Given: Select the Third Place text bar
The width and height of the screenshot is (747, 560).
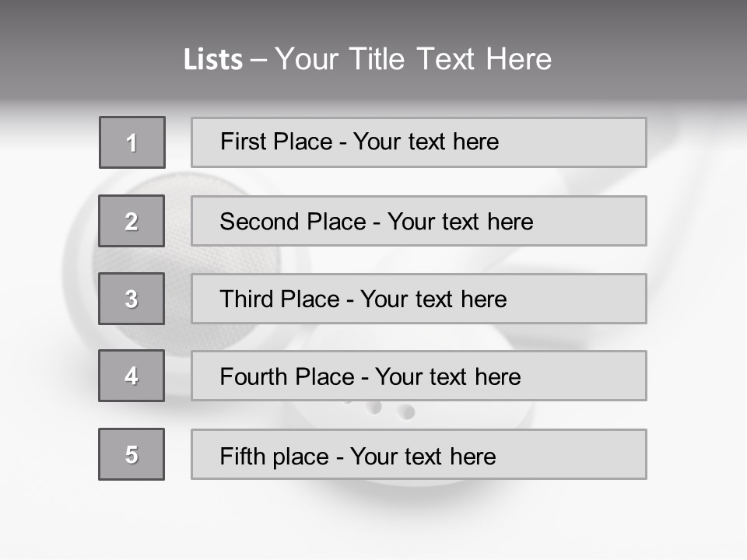Looking at the screenshot, I should (x=419, y=299).
